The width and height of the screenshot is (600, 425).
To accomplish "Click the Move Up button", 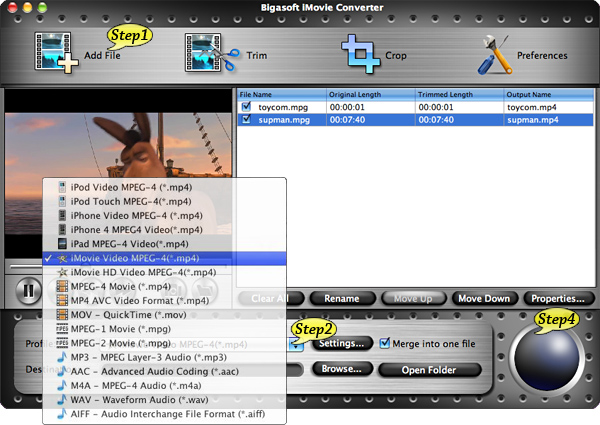I will click(413, 298).
